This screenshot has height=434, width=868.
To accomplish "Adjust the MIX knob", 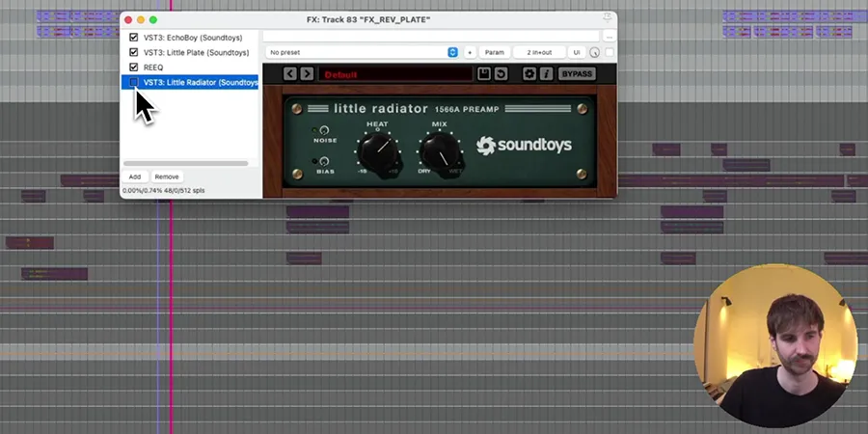I will (x=441, y=151).
